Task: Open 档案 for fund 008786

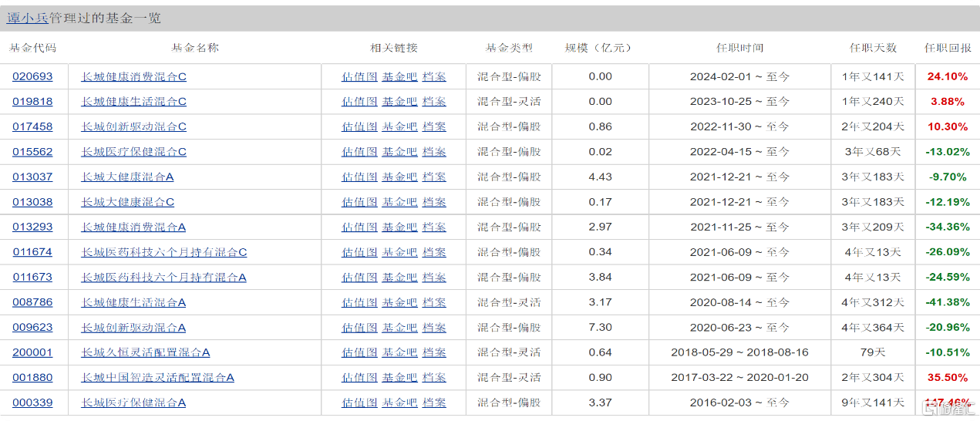Action: (x=434, y=302)
